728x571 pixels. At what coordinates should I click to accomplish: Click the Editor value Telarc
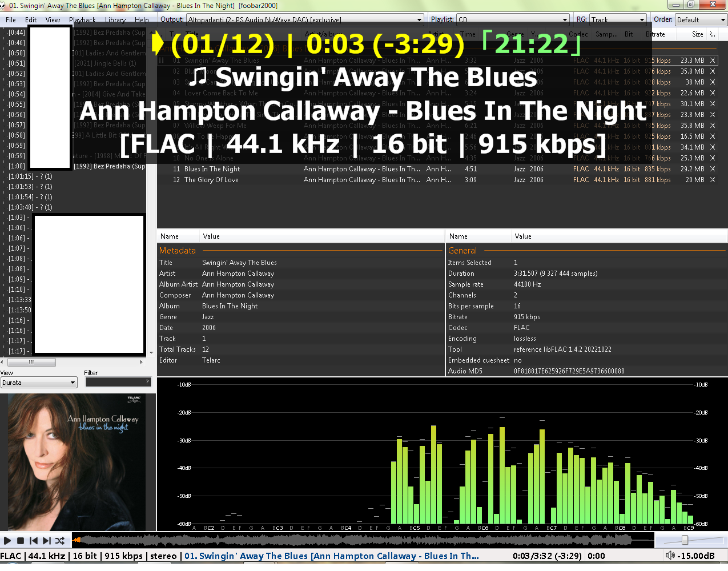211,360
